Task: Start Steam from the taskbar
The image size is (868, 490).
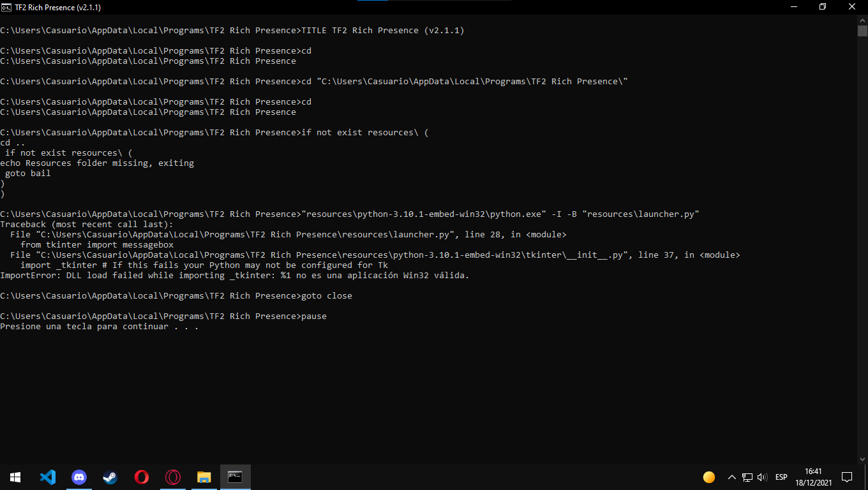Action: pos(110,477)
